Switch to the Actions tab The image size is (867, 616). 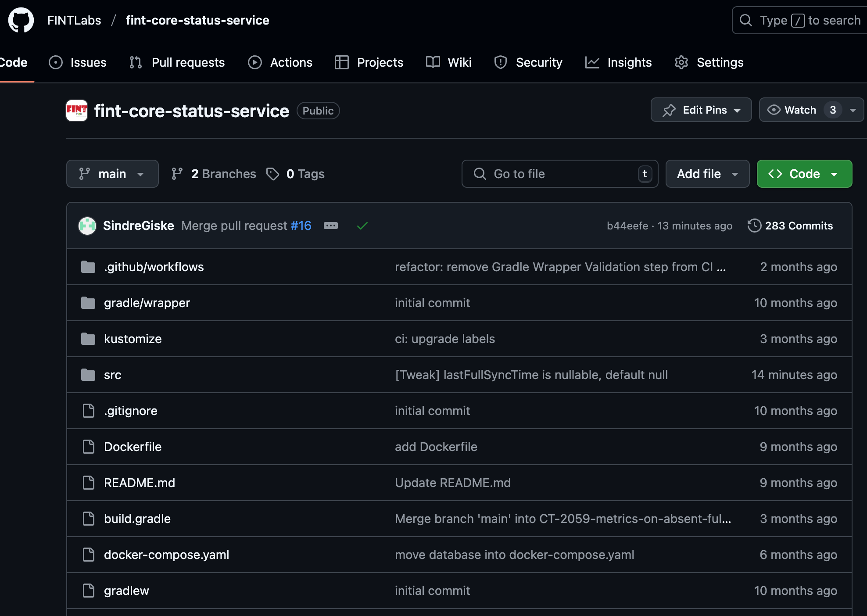click(x=280, y=62)
